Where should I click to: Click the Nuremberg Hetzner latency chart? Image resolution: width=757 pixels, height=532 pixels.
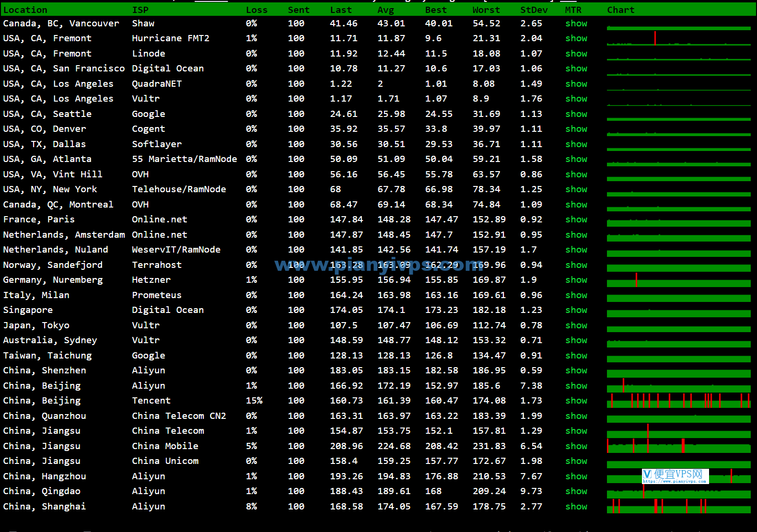[678, 280]
